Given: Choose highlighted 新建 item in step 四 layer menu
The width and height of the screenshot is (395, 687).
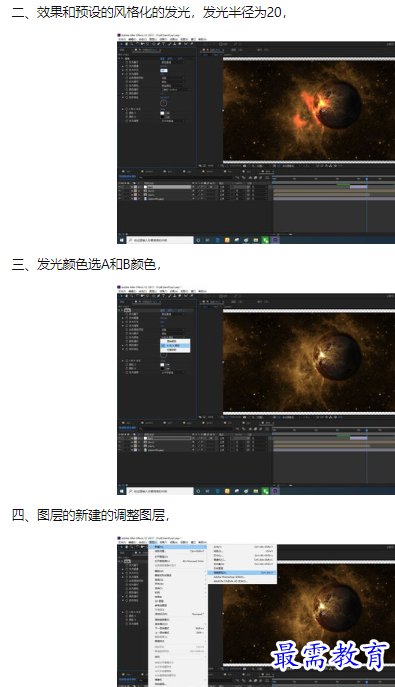Looking at the screenshot, I should (178, 547).
